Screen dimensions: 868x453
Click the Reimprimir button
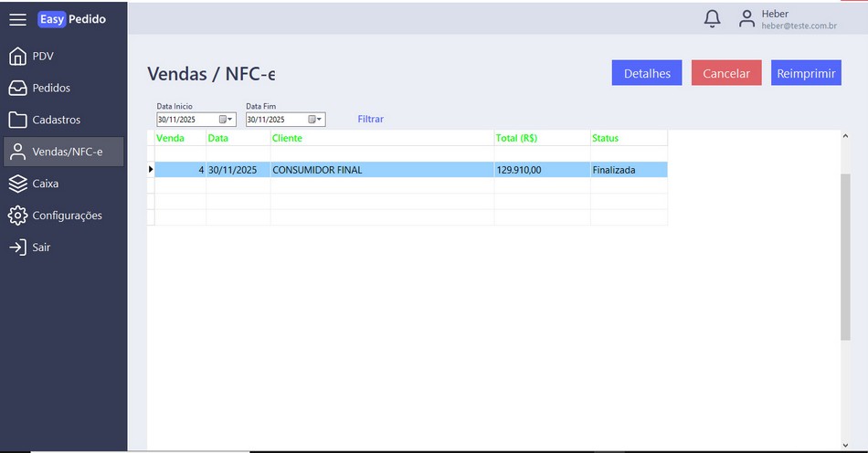tap(806, 74)
